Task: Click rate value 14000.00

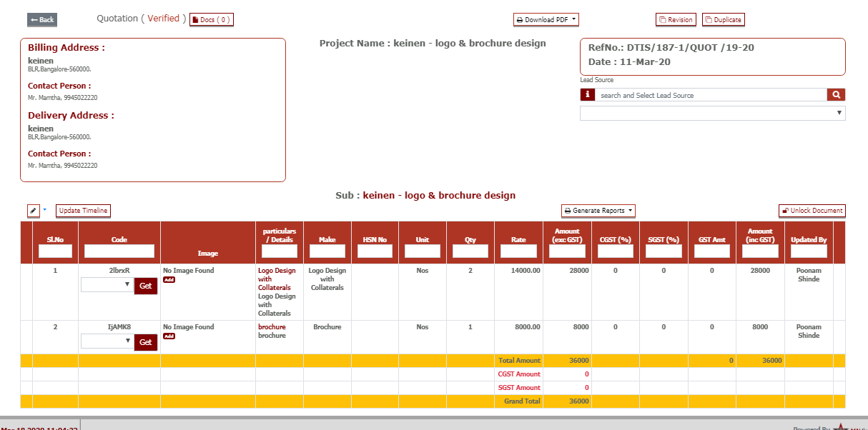Action: click(x=526, y=271)
